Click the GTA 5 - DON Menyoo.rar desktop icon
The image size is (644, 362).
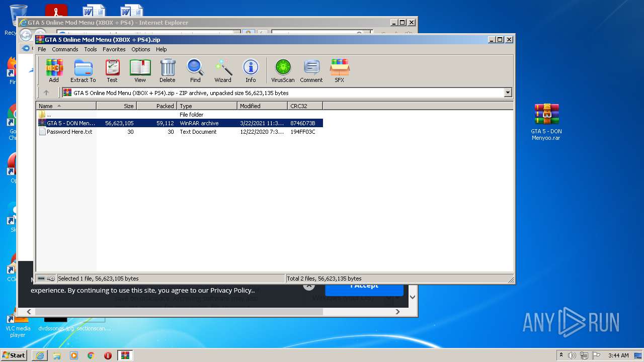pos(546,122)
